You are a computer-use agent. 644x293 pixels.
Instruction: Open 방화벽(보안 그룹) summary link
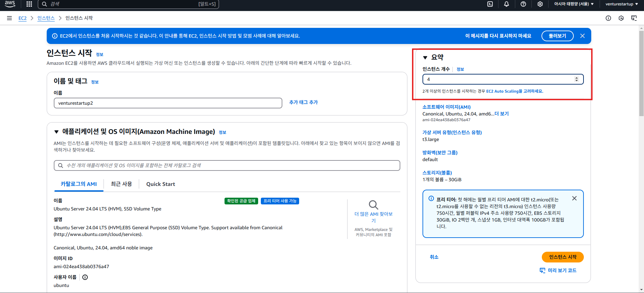tap(440, 153)
